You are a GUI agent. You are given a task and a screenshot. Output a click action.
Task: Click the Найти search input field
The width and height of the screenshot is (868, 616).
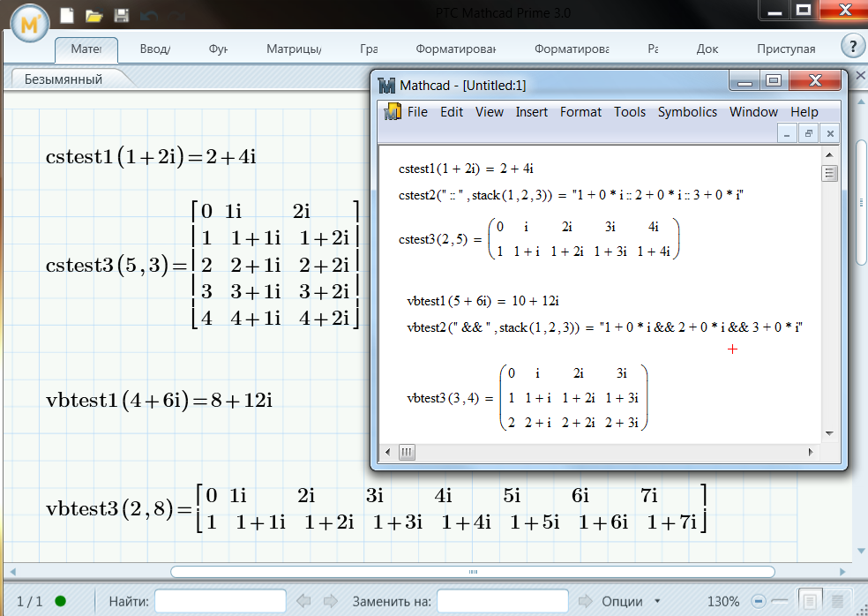tap(221, 601)
